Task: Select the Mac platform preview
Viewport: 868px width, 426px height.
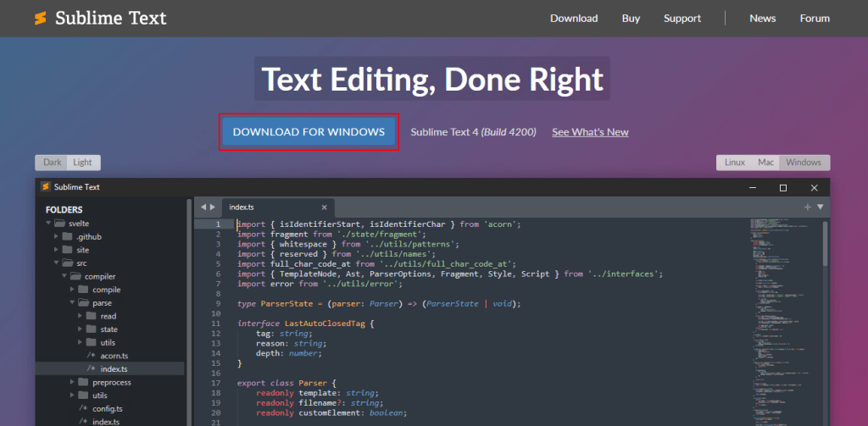Action: 765,163
